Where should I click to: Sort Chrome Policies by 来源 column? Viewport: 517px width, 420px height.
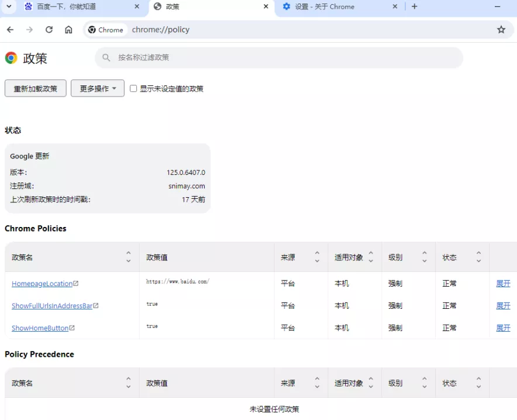coord(317,257)
